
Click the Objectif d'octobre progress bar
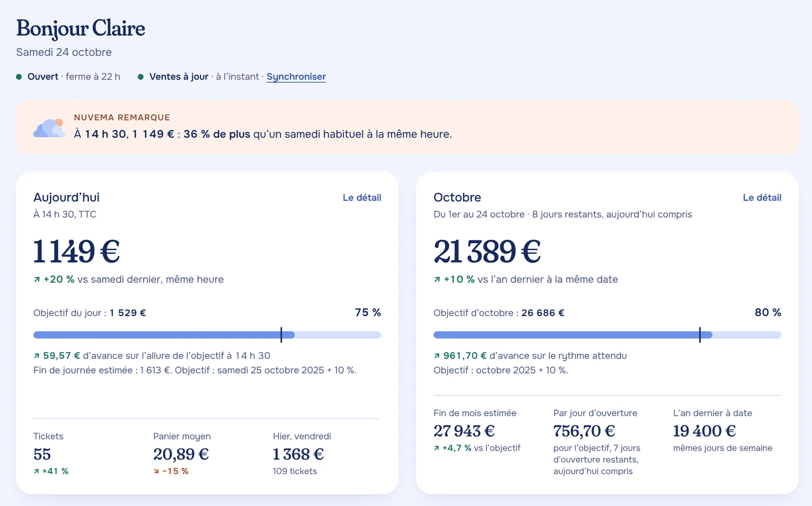[607, 335]
